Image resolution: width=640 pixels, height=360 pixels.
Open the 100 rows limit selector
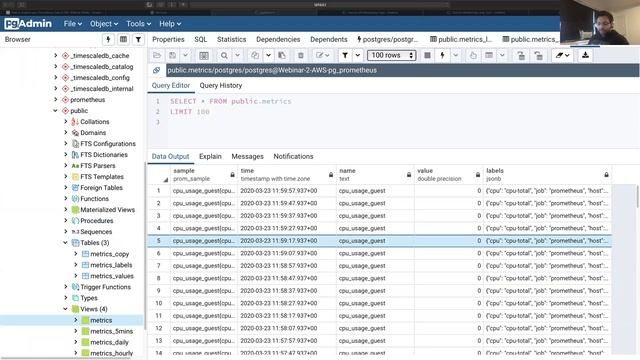pos(391,55)
